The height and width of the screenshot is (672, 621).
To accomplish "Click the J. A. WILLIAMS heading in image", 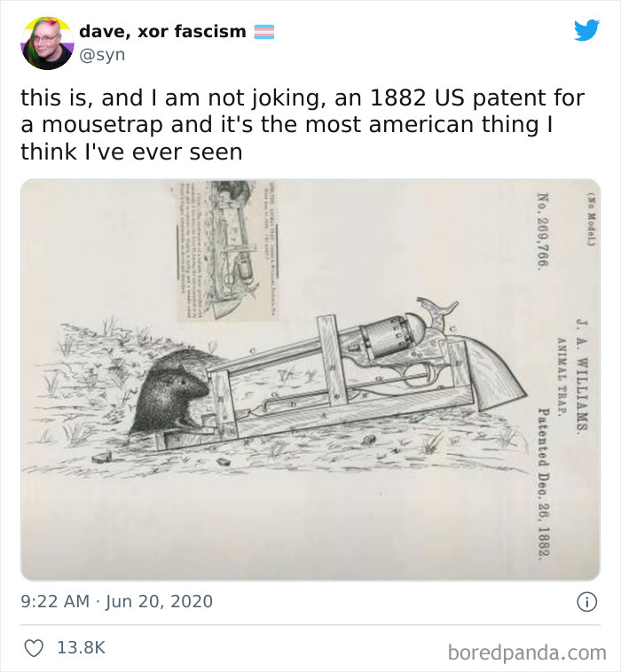I will 581,375.
